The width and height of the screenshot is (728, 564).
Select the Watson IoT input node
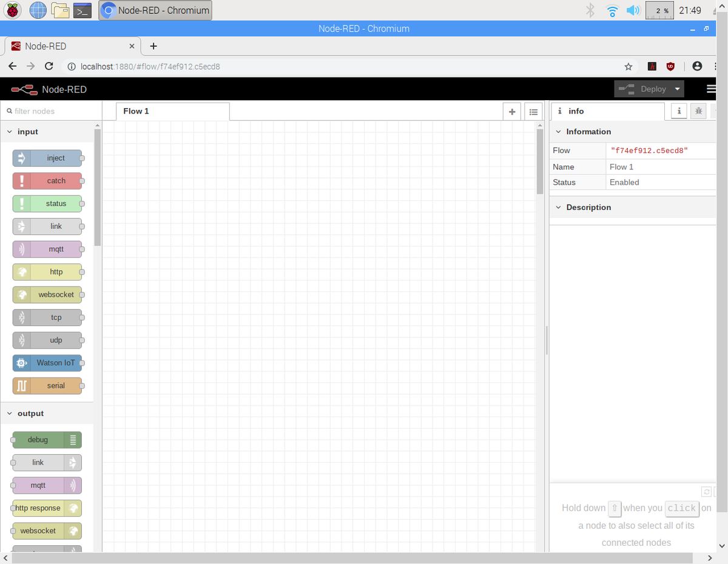point(47,363)
